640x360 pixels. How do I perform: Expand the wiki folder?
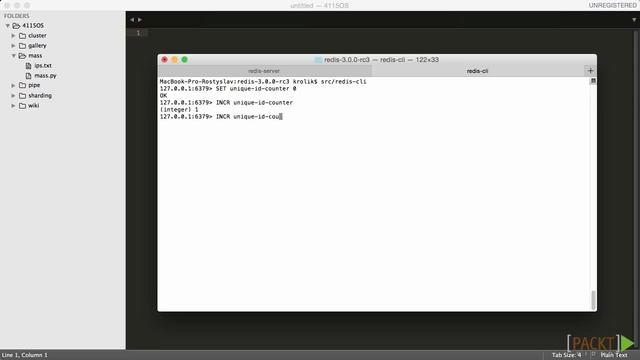(x=13, y=106)
